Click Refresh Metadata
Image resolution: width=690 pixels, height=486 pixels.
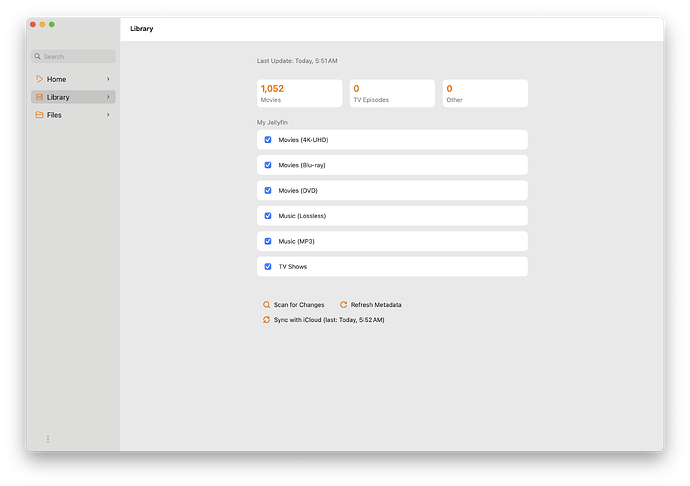371,305
